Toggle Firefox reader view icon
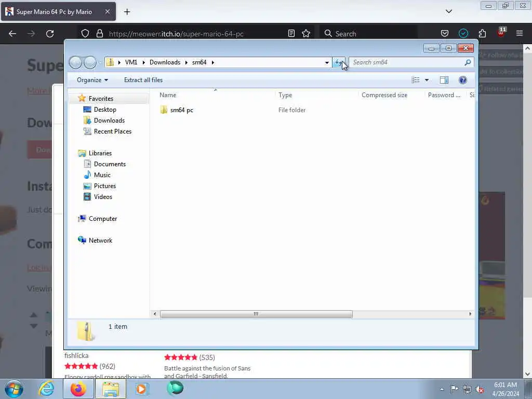This screenshot has height=399, width=532. pyautogui.click(x=291, y=33)
